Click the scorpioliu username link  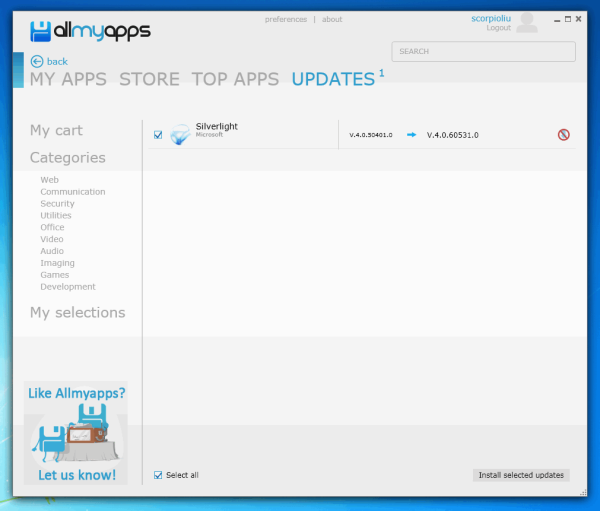491,18
